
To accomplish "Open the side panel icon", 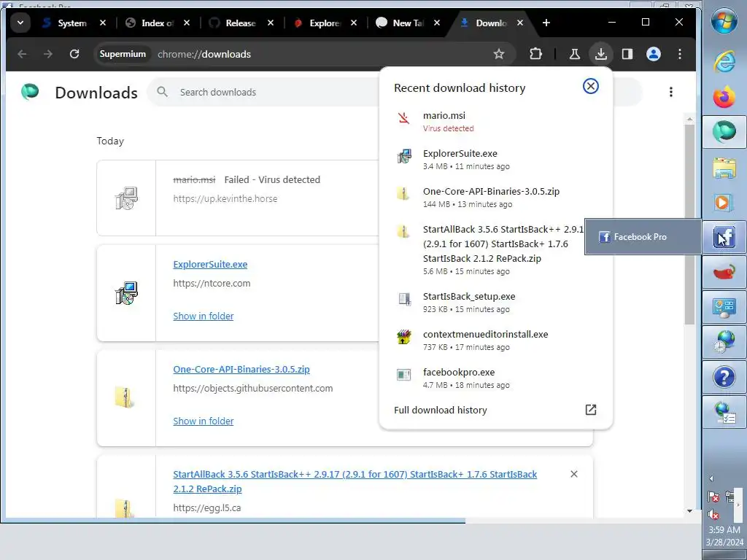I will click(x=627, y=54).
